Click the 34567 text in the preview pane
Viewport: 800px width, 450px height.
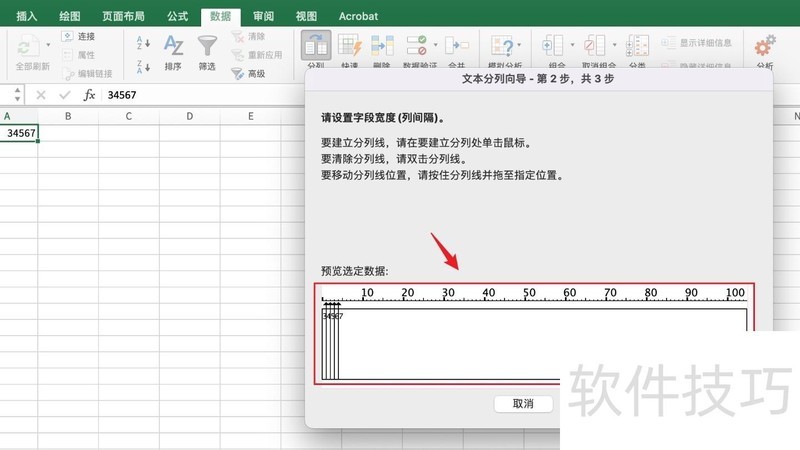pyautogui.click(x=333, y=316)
